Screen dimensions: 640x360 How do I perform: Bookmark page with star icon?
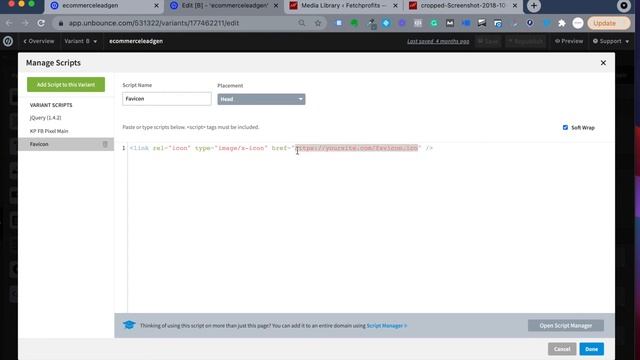[x=318, y=23]
